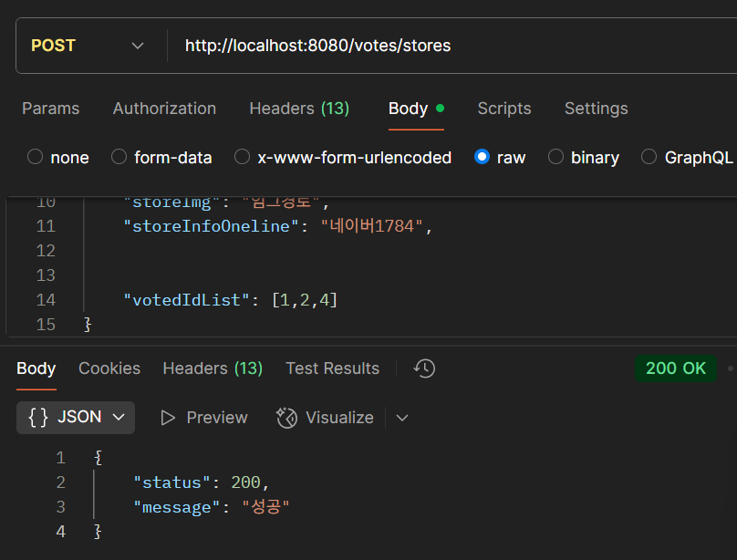Click the curly braces icon beside JSON
737x560 pixels.
pos(38,417)
